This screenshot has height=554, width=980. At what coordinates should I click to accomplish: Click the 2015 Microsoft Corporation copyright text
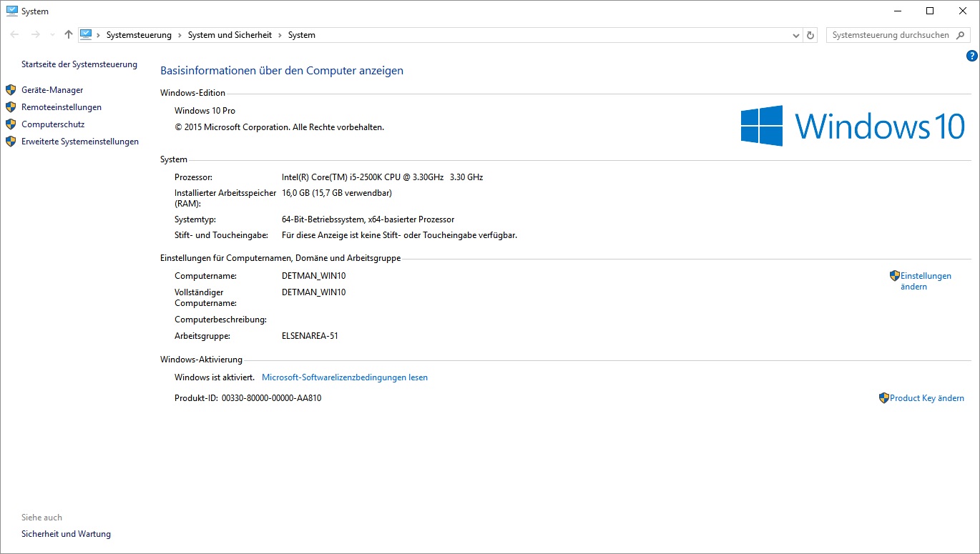coord(279,127)
